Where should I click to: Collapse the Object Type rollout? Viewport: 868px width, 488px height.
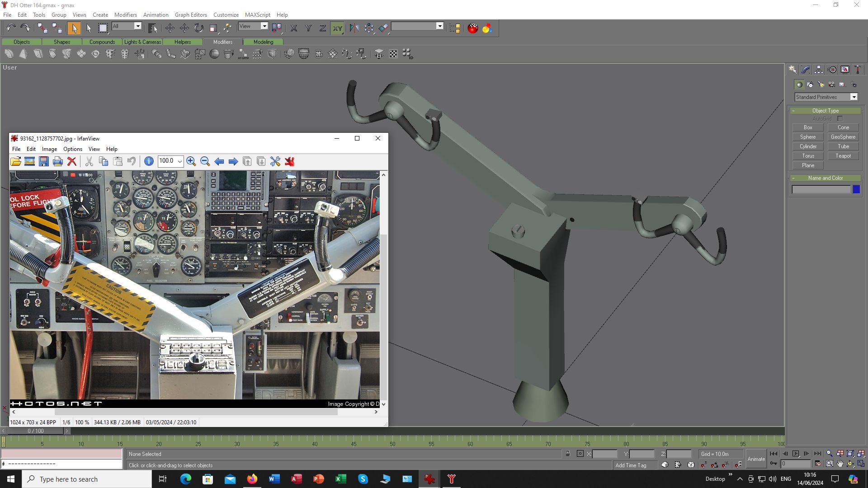click(825, 111)
